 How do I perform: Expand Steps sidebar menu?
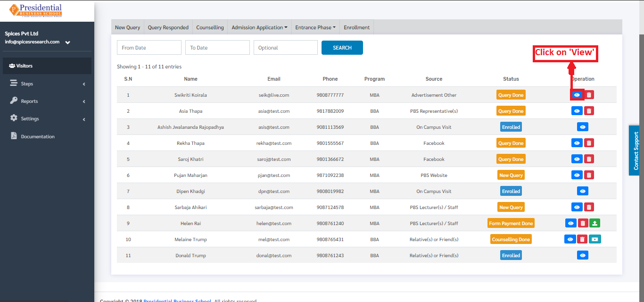click(47, 84)
